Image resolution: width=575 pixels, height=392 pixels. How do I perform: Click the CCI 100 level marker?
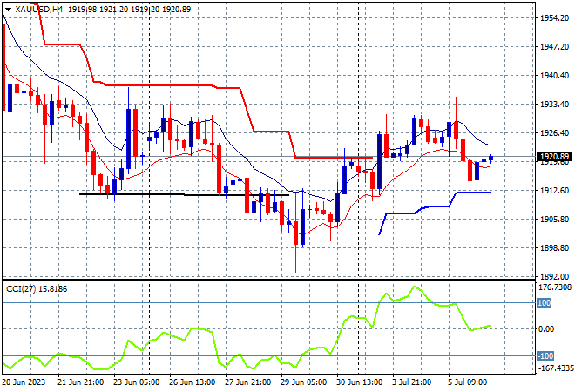[x=545, y=303]
